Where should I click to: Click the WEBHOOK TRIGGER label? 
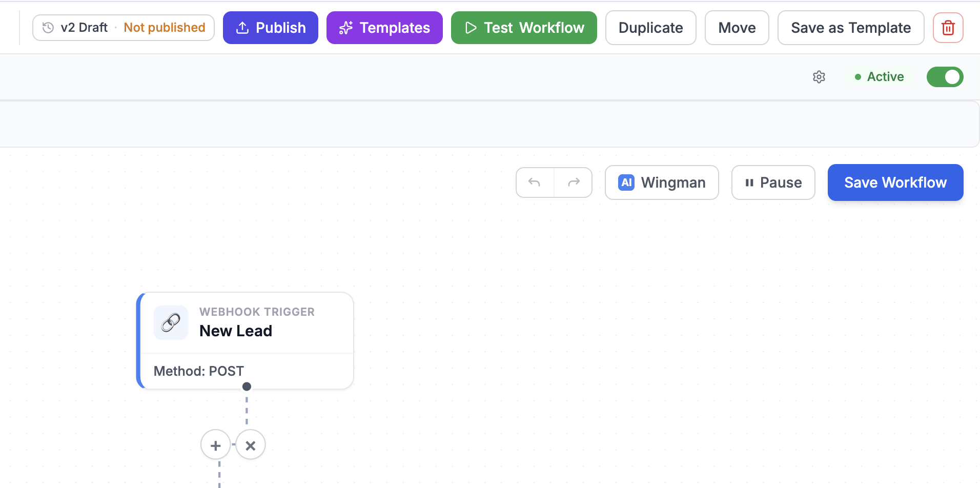[257, 312]
